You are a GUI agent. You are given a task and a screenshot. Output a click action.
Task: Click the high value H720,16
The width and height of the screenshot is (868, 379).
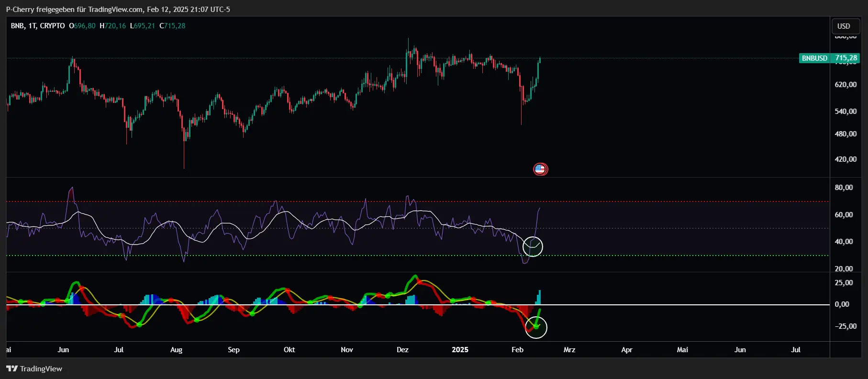pyautogui.click(x=113, y=26)
